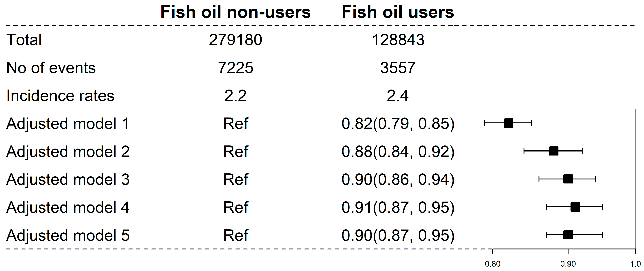Click the non-users total value 279180
The image size is (644, 271).
click(x=235, y=40)
